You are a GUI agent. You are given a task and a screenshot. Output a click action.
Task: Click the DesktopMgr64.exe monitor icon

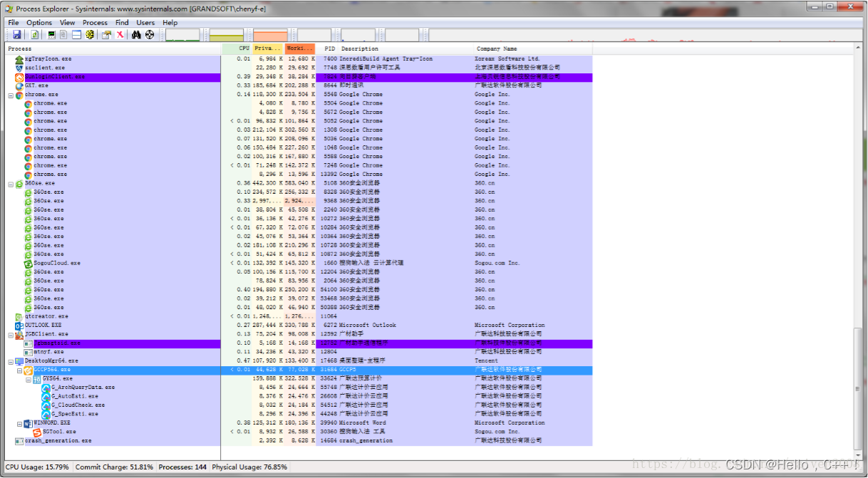tap(19, 360)
